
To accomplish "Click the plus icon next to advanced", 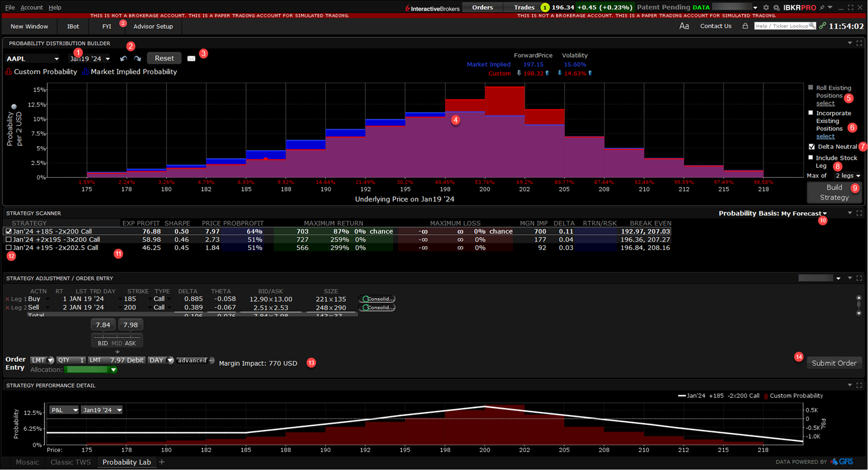I will point(211,360).
